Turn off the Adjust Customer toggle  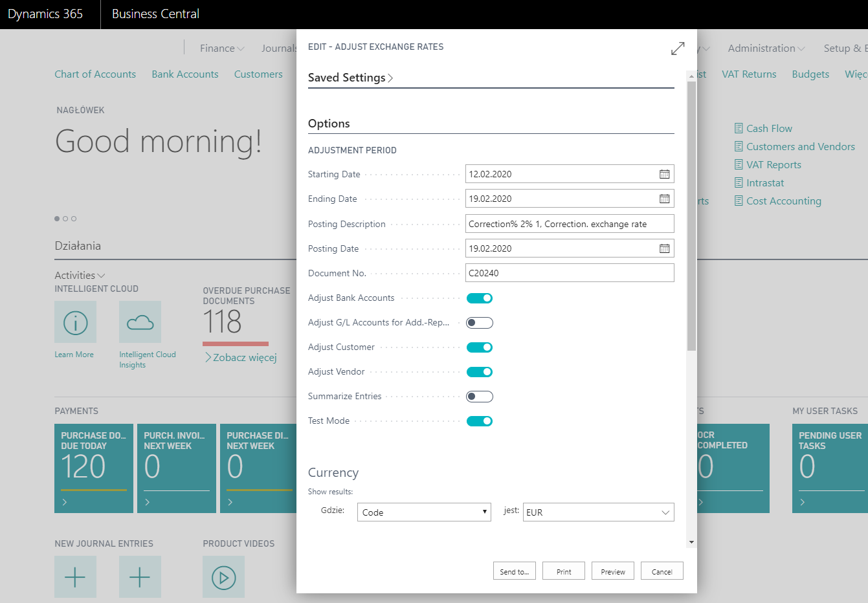480,347
